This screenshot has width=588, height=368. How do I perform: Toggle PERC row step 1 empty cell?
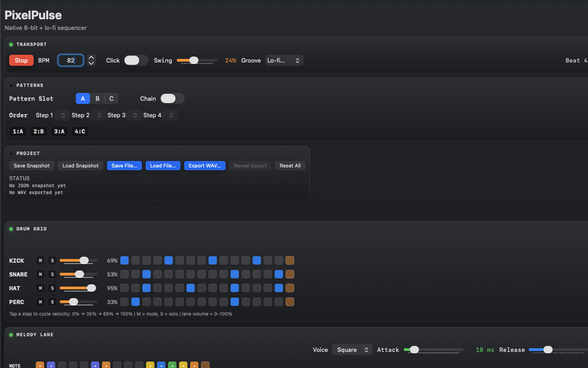(124, 302)
